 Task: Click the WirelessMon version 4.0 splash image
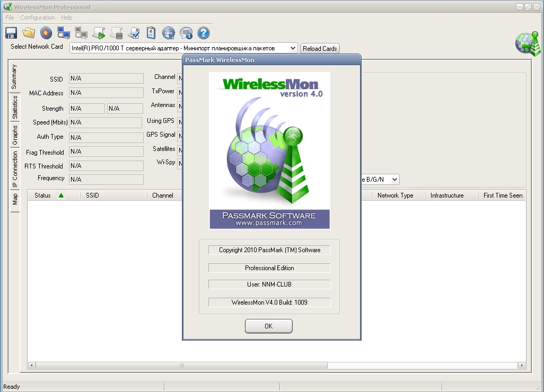269,150
